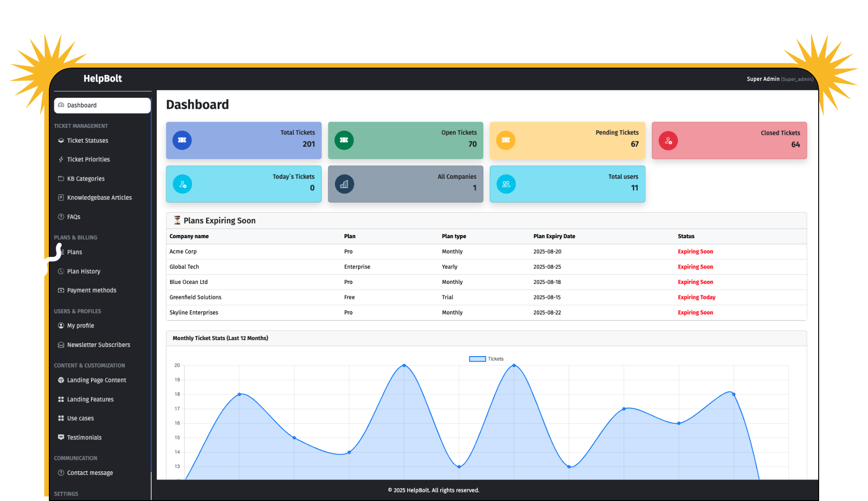Click the green Open Tickets icon
The image size is (868, 501).
click(344, 140)
